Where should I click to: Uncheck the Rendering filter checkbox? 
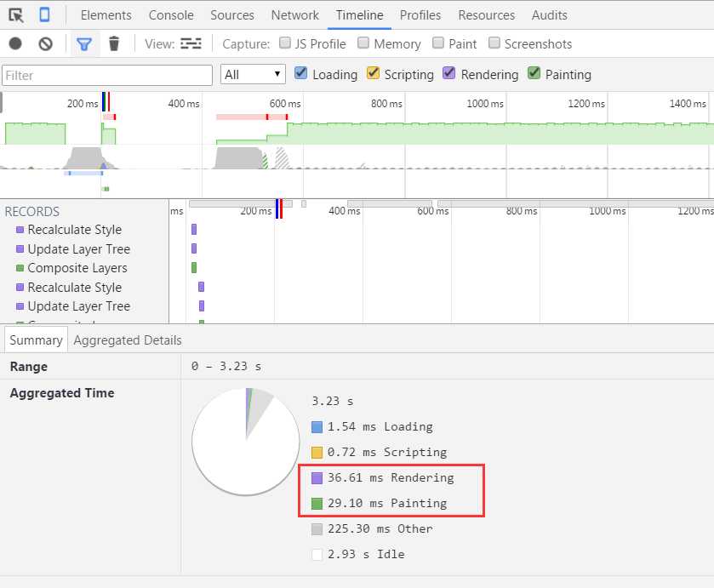tap(449, 73)
